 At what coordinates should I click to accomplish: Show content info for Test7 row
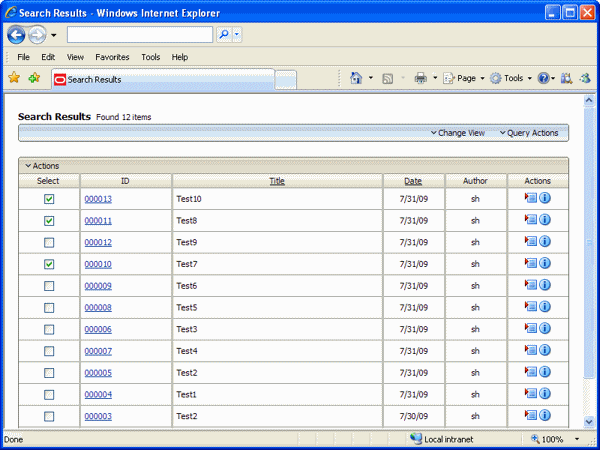point(545,263)
